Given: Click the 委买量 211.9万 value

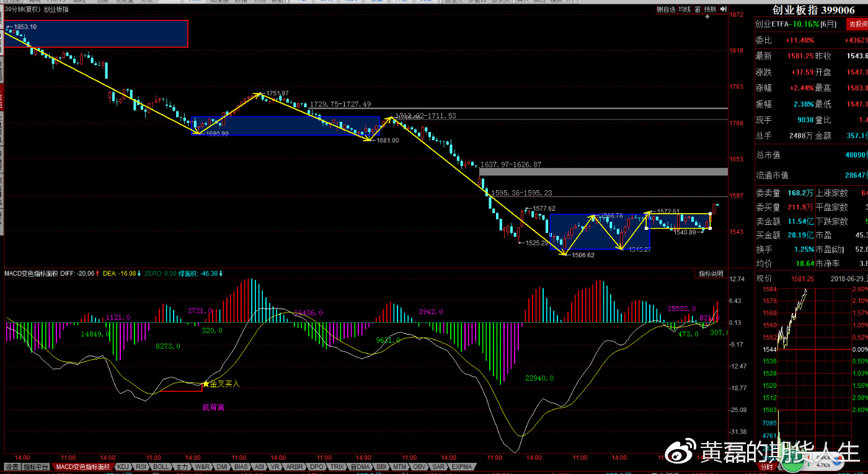Looking at the screenshot, I should [x=800, y=207].
